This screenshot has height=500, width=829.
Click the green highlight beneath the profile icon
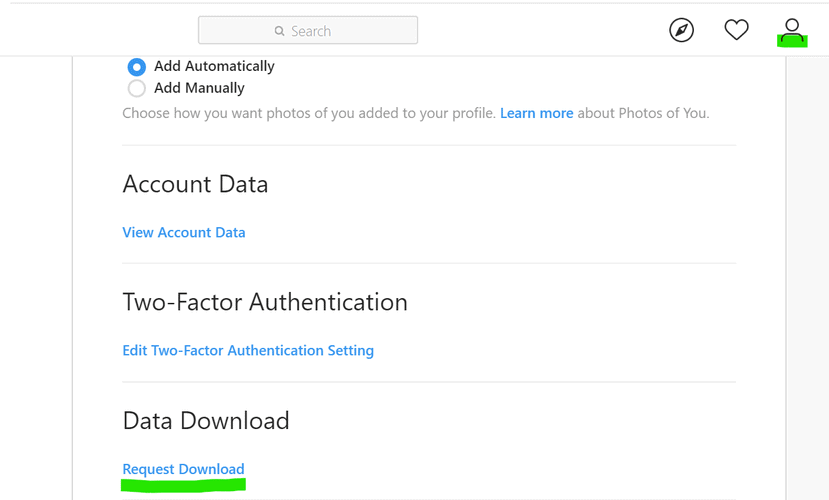(x=792, y=40)
